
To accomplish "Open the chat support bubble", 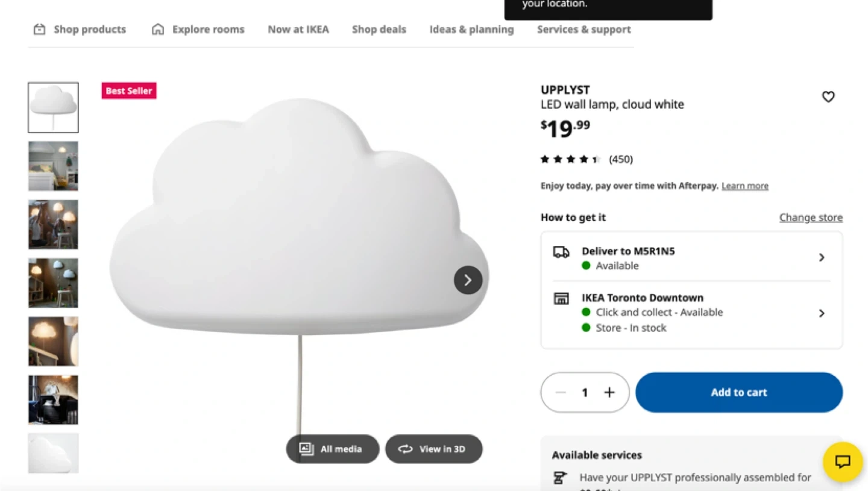I will point(843,461).
